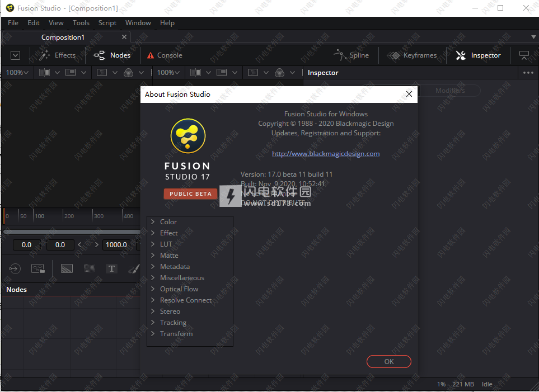Open the Tools menu
Image resolution: width=539 pixels, height=392 pixels.
[81, 23]
